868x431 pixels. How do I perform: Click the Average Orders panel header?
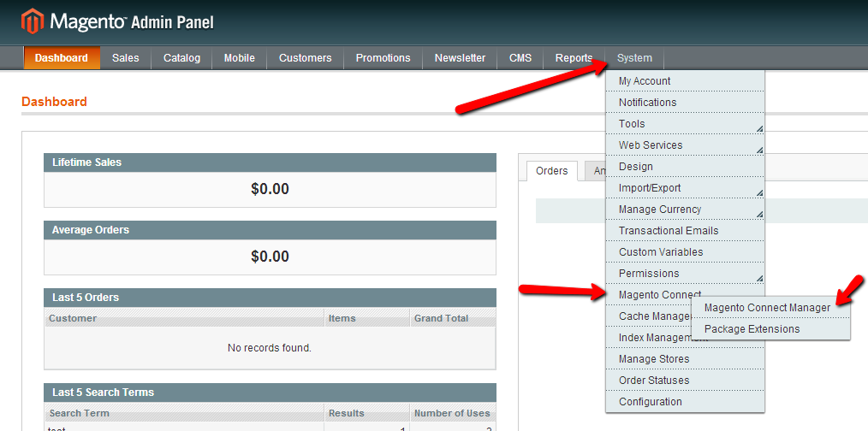[x=271, y=229]
